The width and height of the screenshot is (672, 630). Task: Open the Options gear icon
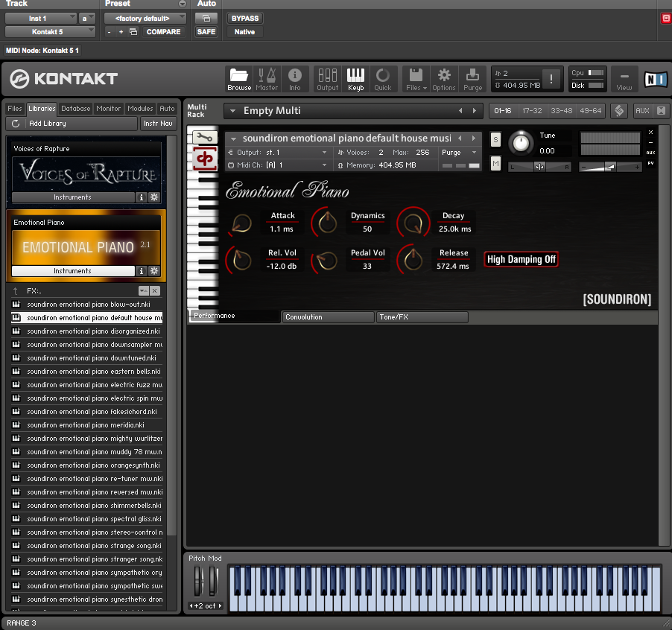[x=443, y=80]
